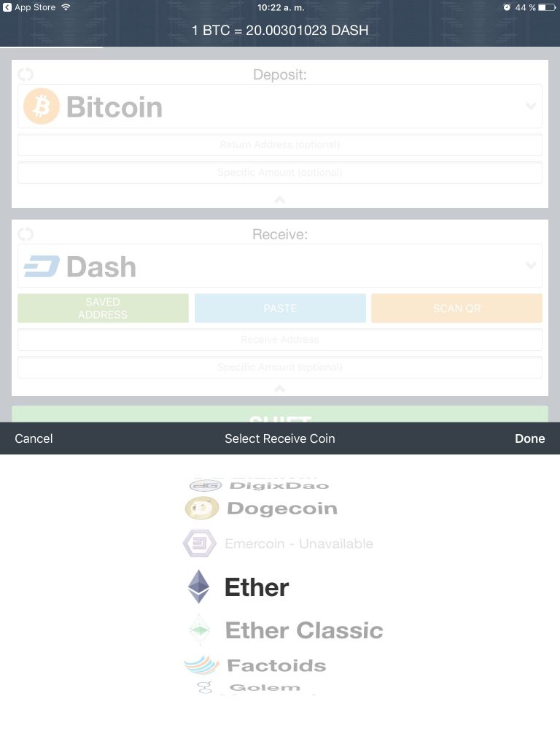Confirm the coin selection with Done
The height and width of the screenshot is (747, 560).
tap(529, 438)
